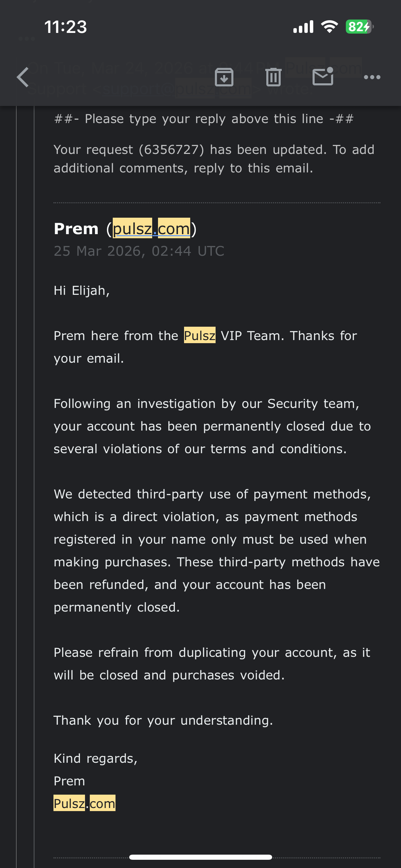
Task: Delete the email using the trash icon
Action: click(x=274, y=77)
